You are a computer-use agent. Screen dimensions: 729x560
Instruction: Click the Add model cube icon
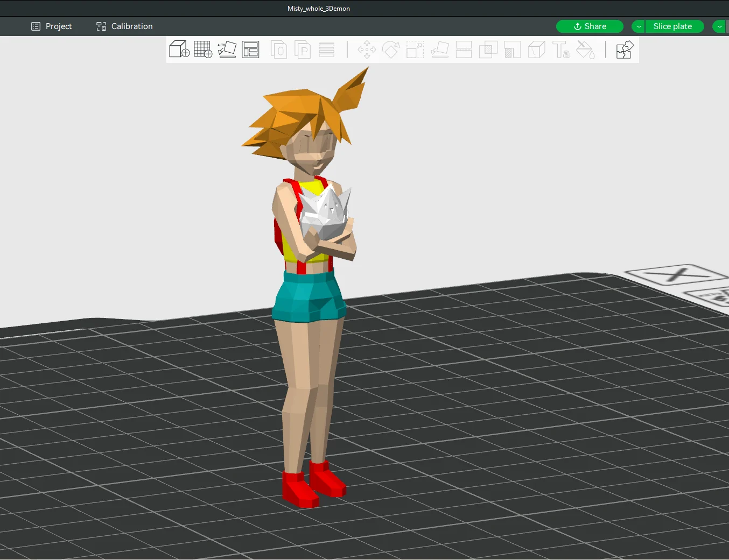point(179,49)
